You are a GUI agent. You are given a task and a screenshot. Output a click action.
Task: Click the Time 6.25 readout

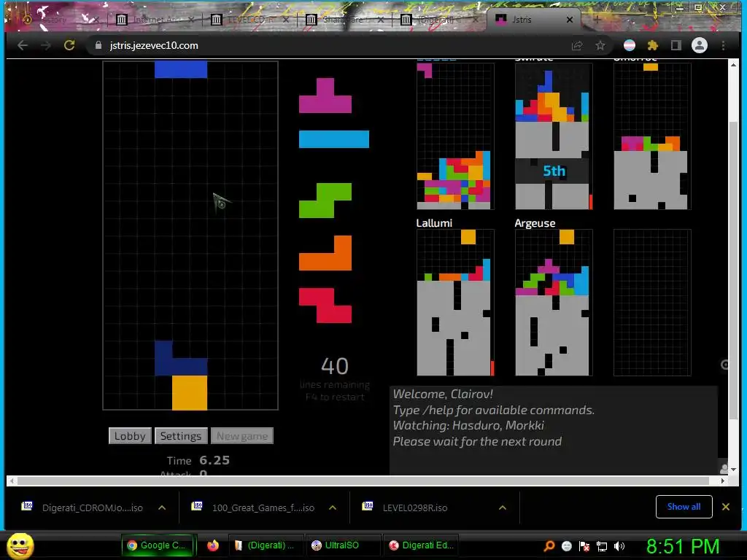coord(198,460)
